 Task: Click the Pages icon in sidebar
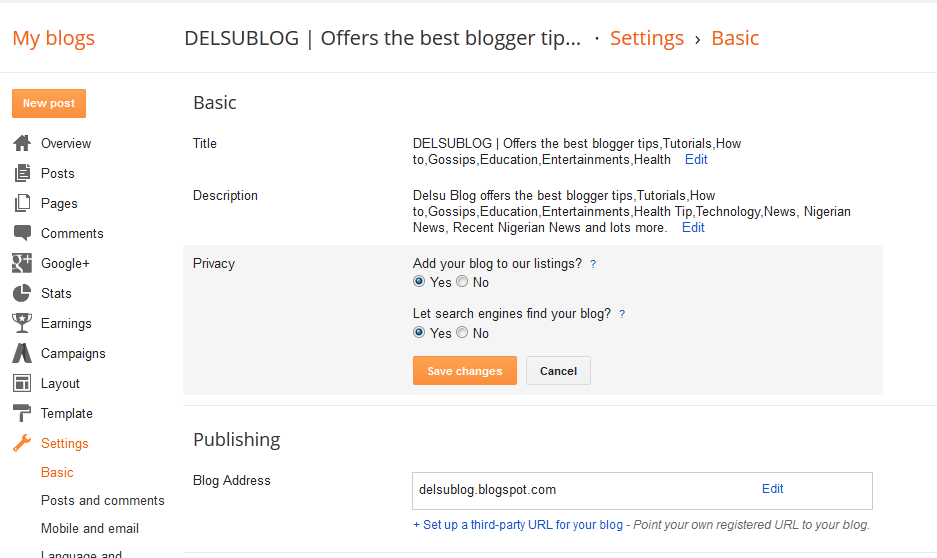click(22, 203)
